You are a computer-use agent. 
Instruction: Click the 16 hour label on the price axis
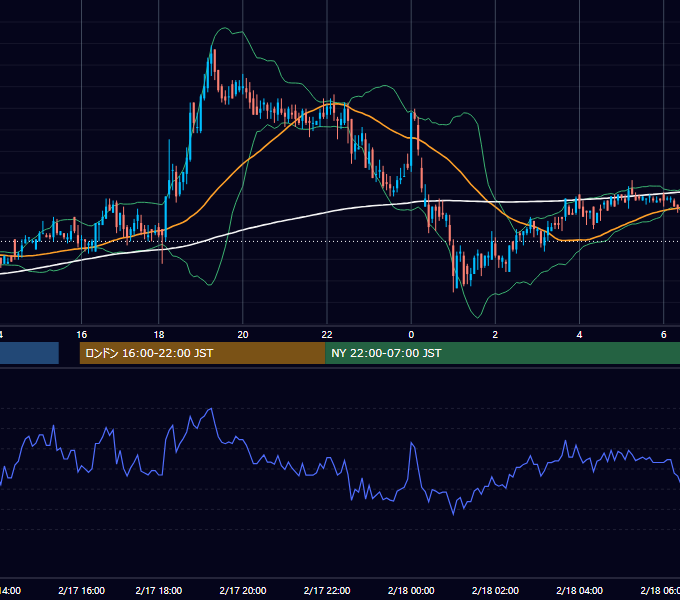[x=82, y=335]
